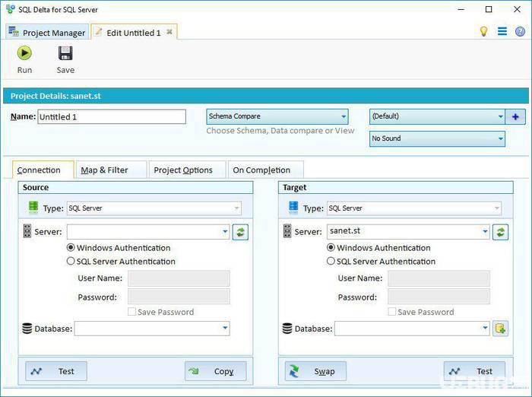Image resolution: width=532 pixels, height=397 pixels.
Task: Expand the Target Database dropdown
Action: click(x=485, y=328)
